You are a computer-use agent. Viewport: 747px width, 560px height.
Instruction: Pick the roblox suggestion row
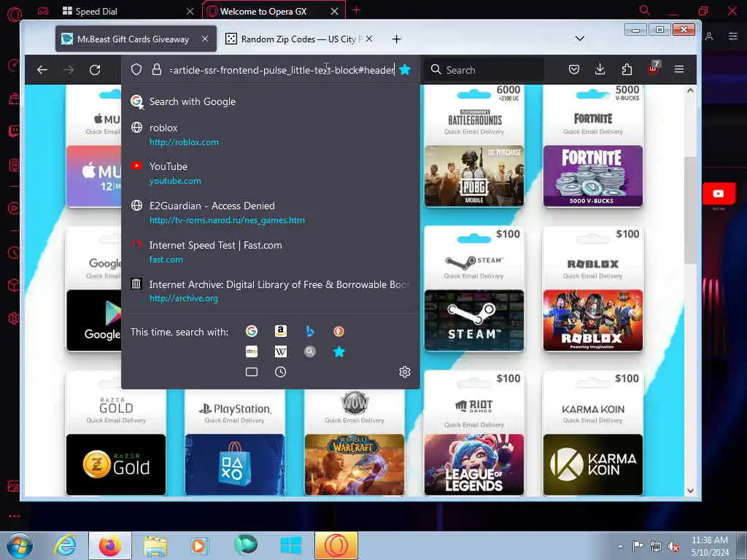click(270, 135)
